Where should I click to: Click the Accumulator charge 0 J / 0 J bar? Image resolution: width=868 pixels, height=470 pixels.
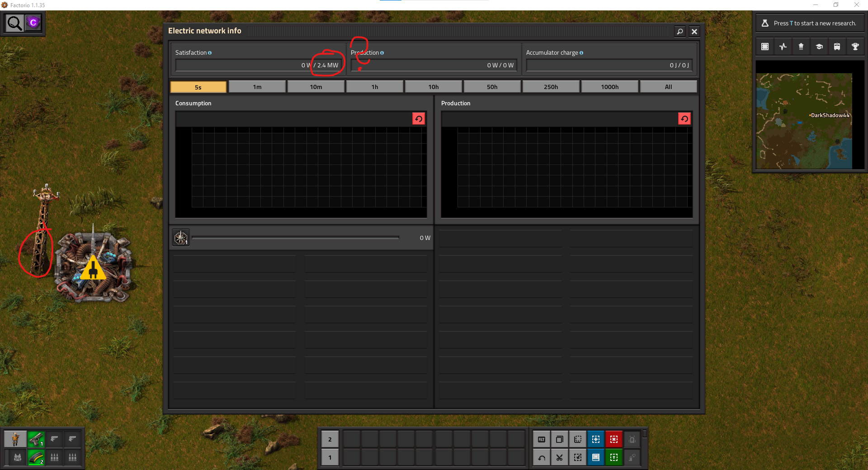(609, 66)
